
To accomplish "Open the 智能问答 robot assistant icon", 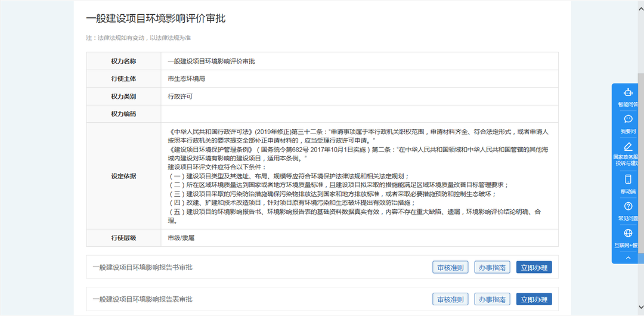I will [x=627, y=93].
